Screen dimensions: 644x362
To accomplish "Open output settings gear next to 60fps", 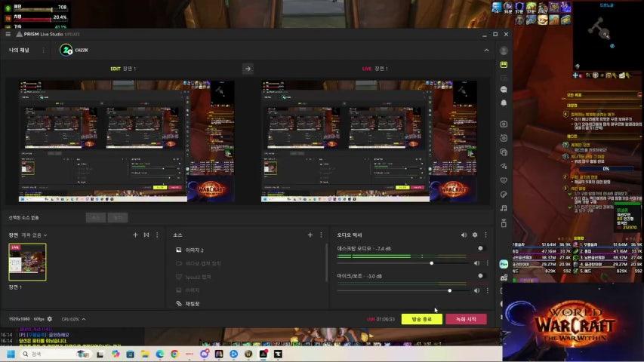I will pos(50,319).
